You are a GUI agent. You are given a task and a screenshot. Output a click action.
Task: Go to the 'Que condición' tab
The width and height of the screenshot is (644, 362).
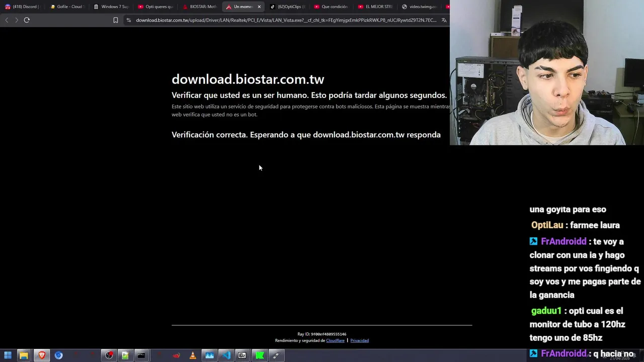[x=331, y=7]
